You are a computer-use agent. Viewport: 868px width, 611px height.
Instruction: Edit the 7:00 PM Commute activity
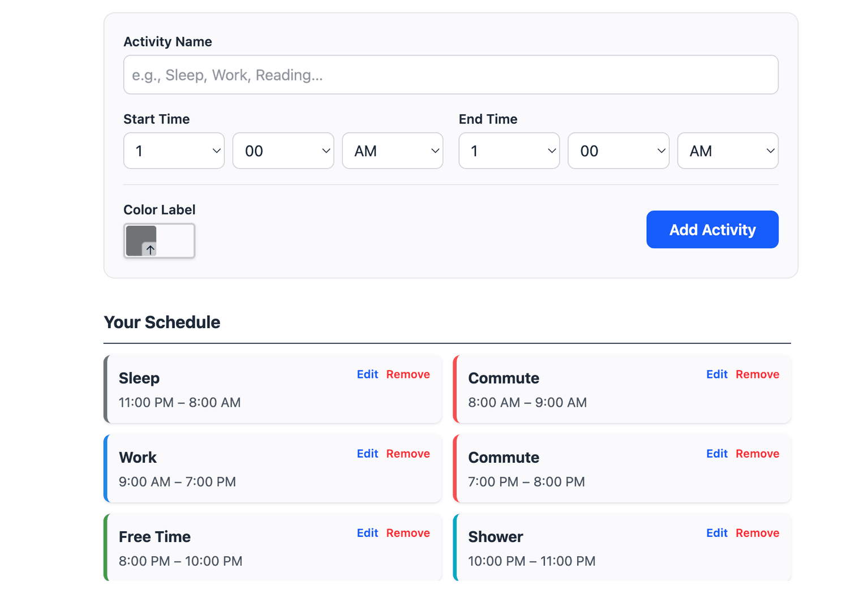(x=717, y=454)
